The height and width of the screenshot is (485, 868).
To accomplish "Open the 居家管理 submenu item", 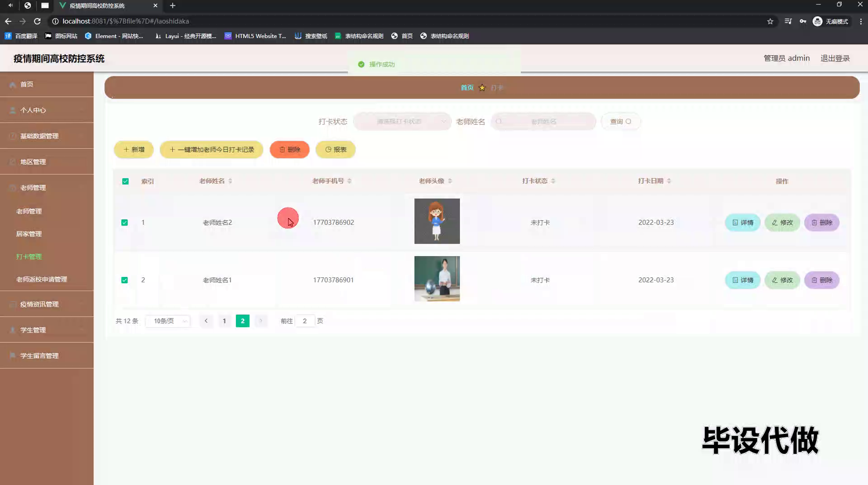I will 29,234.
